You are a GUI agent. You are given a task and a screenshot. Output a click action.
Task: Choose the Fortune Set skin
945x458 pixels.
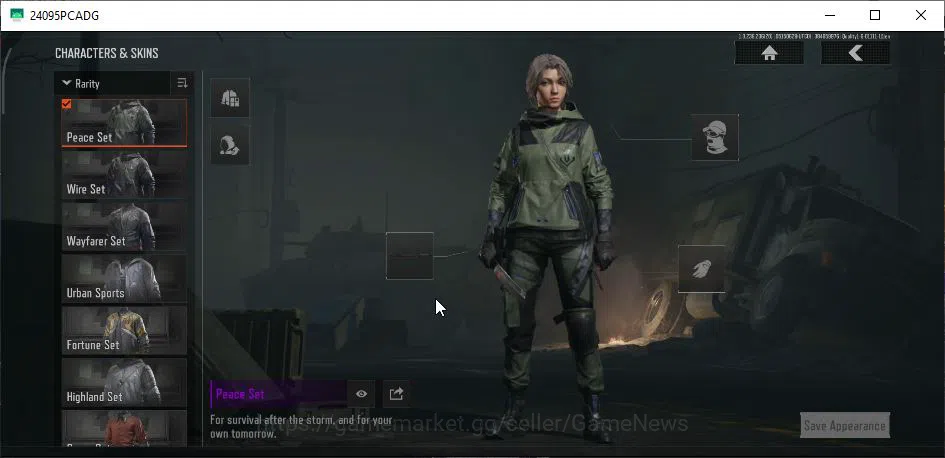click(x=124, y=330)
